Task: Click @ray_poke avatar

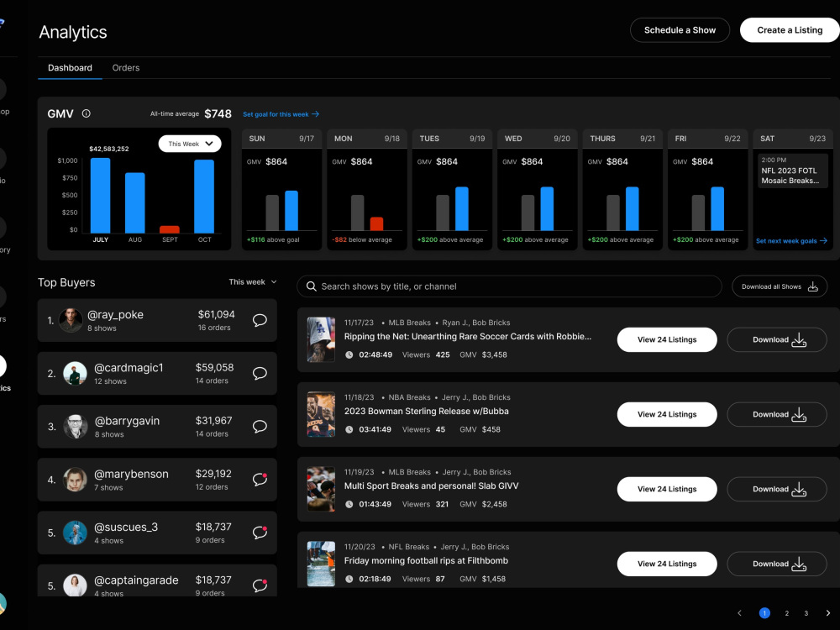Action: [71, 320]
